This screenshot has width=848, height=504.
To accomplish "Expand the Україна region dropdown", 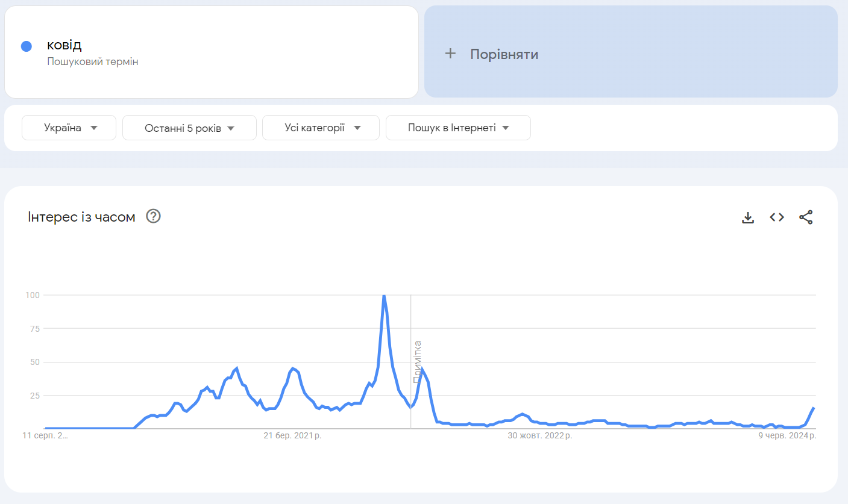I will (x=69, y=128).
